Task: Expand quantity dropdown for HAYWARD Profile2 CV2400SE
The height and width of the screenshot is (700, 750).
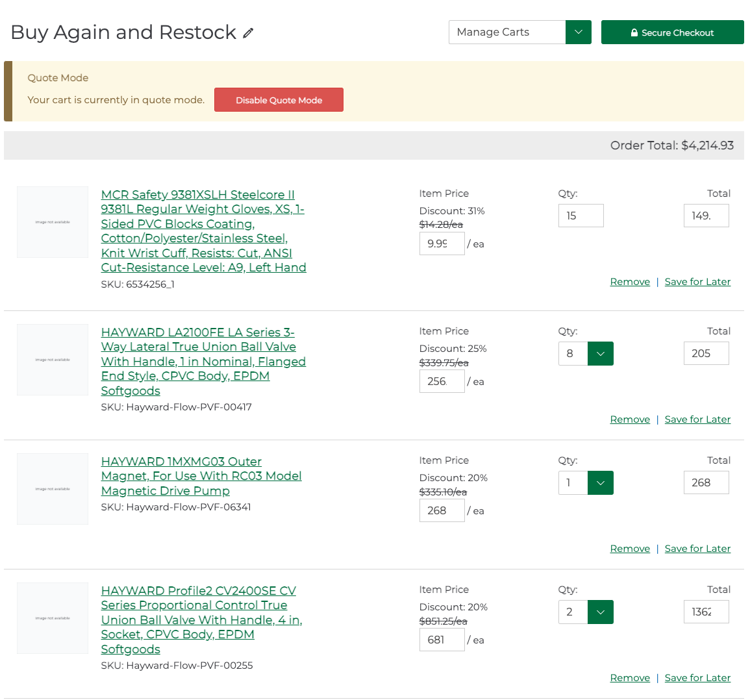Action: 600,612
